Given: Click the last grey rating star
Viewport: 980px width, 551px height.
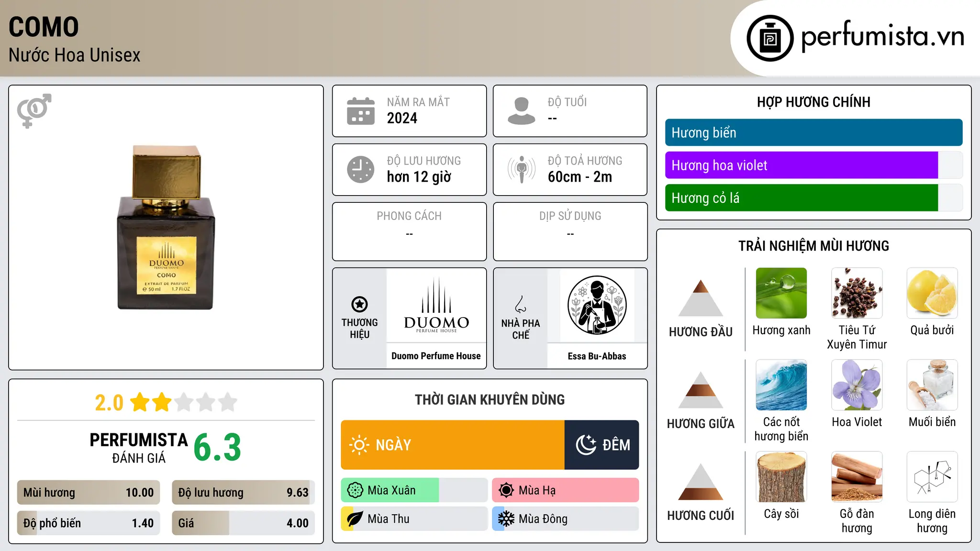Looking at the screenshot, I should 228,402.
